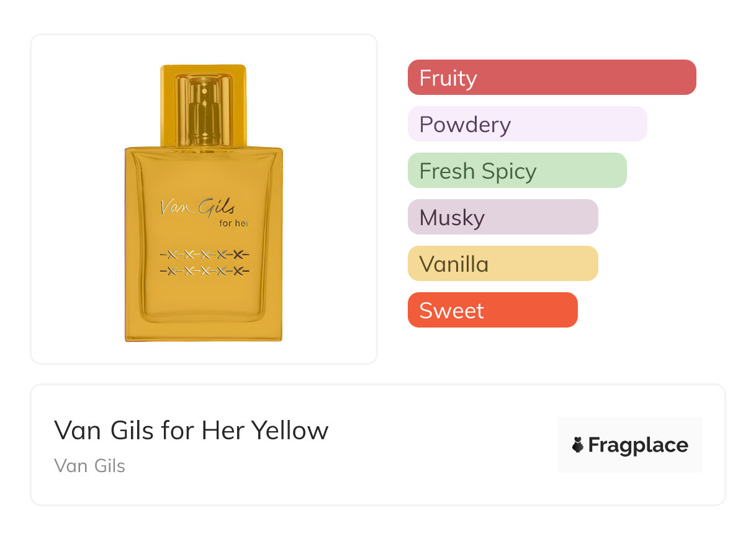
Task: Click the Fragplace wordmark text
Action: pos(638,445)
